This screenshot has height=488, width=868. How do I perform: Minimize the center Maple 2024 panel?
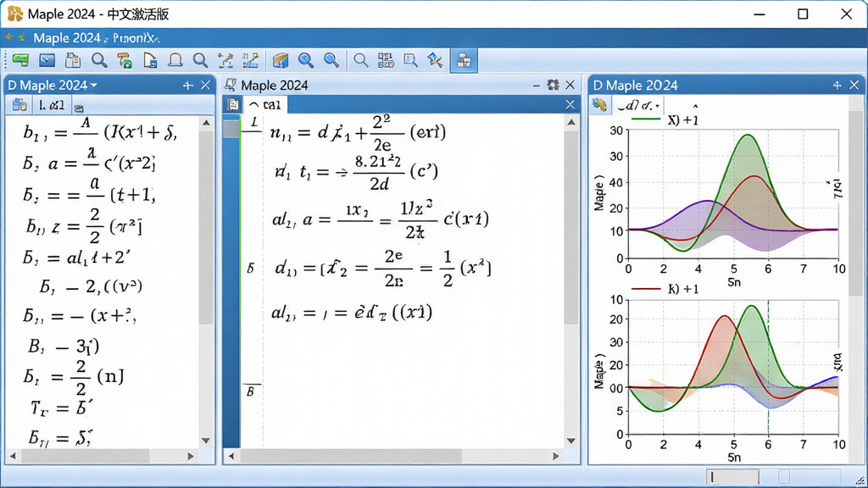tap(536, 86)
